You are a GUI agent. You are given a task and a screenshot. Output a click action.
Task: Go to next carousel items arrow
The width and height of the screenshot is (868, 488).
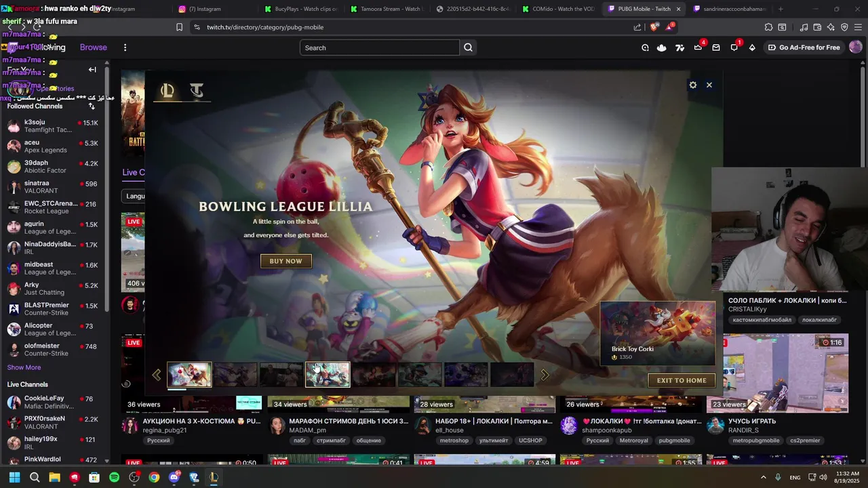[545, 375]
